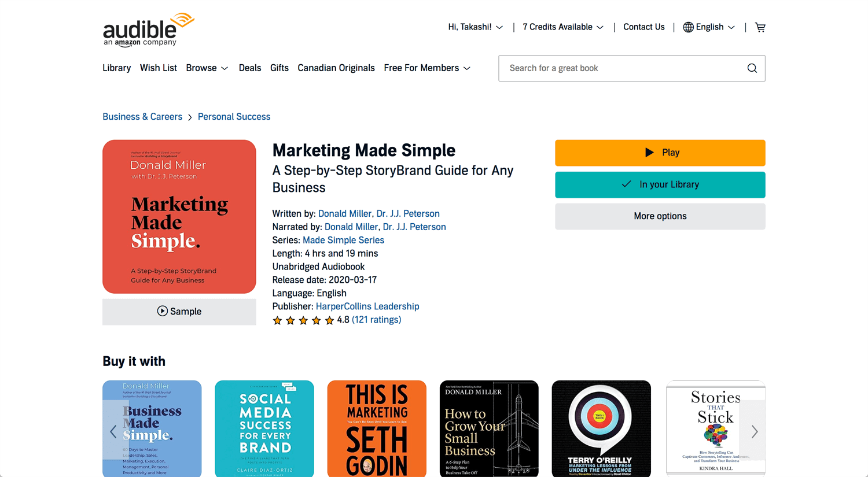Open the English language dropdown
Viewport: 868px width, 477px height.
(715, 27)
